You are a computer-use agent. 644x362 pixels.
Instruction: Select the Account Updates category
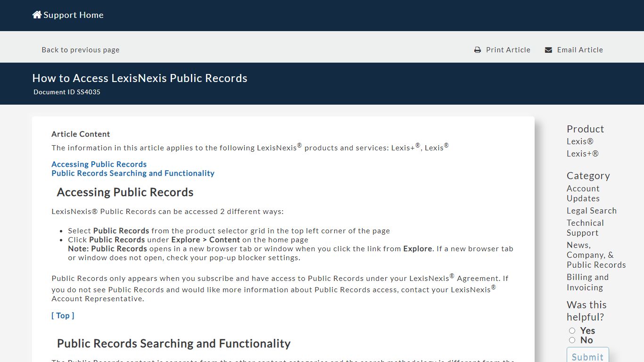[583, 193]
